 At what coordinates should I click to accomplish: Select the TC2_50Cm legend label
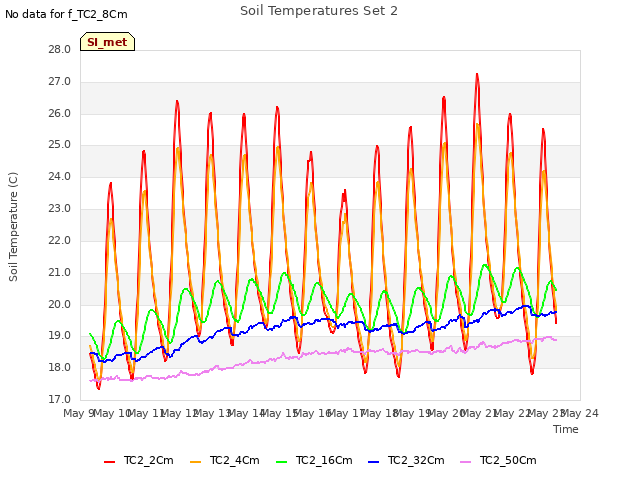(508, 460)
